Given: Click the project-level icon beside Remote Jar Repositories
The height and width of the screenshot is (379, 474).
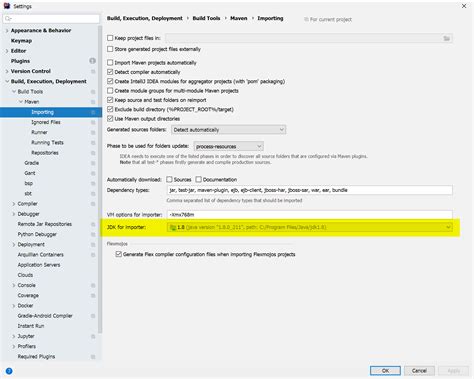Looking at the screenshot, I should tap(93, 224).
